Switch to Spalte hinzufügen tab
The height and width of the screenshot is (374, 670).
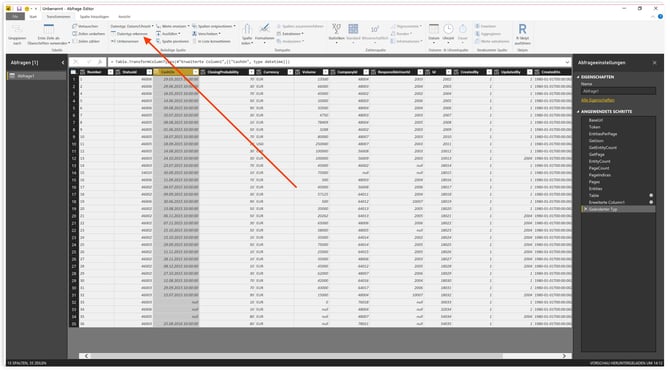pyautogui.click(x=94, y=17)
